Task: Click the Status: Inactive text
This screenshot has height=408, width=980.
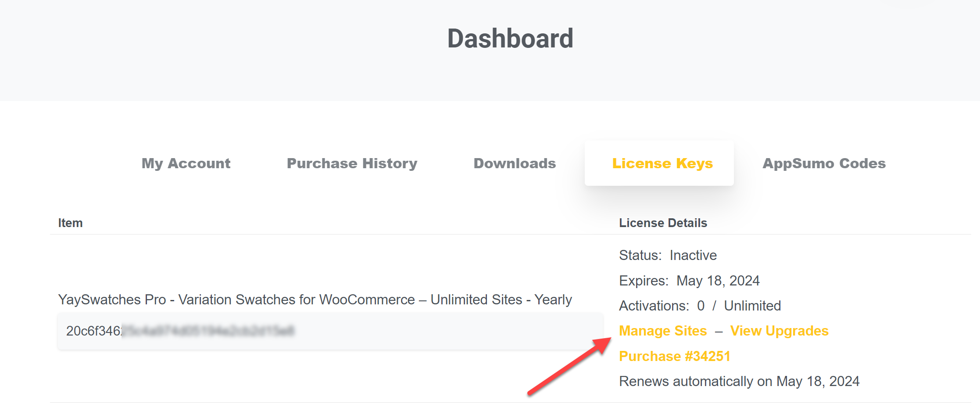Action: 668,255
